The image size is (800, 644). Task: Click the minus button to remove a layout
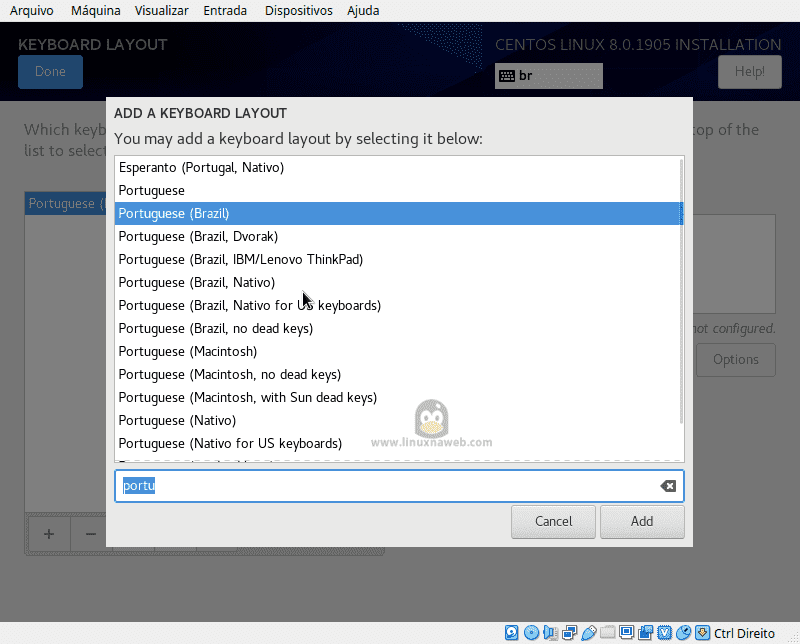(91, 534)
